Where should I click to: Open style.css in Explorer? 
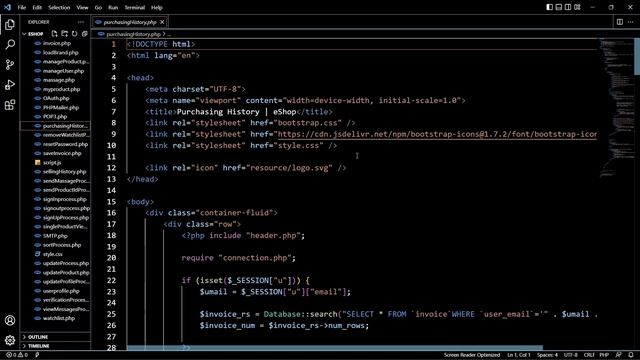click(x=53, y=254)
